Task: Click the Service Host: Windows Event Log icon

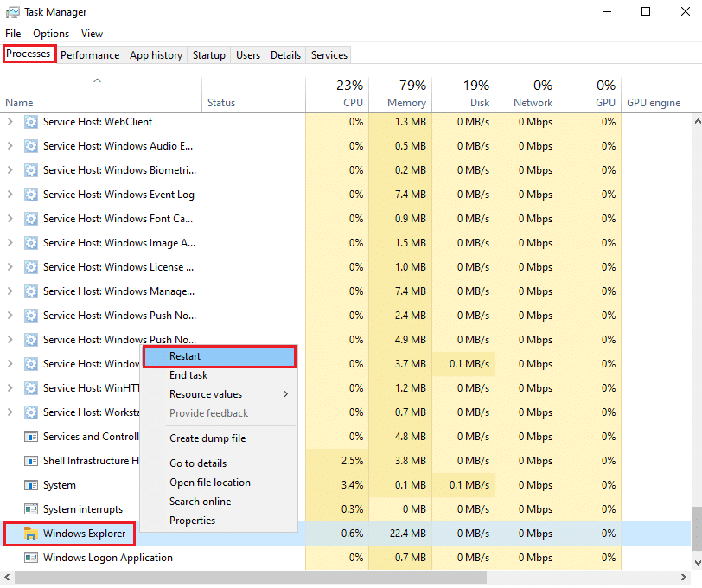Action: [31, 195]
